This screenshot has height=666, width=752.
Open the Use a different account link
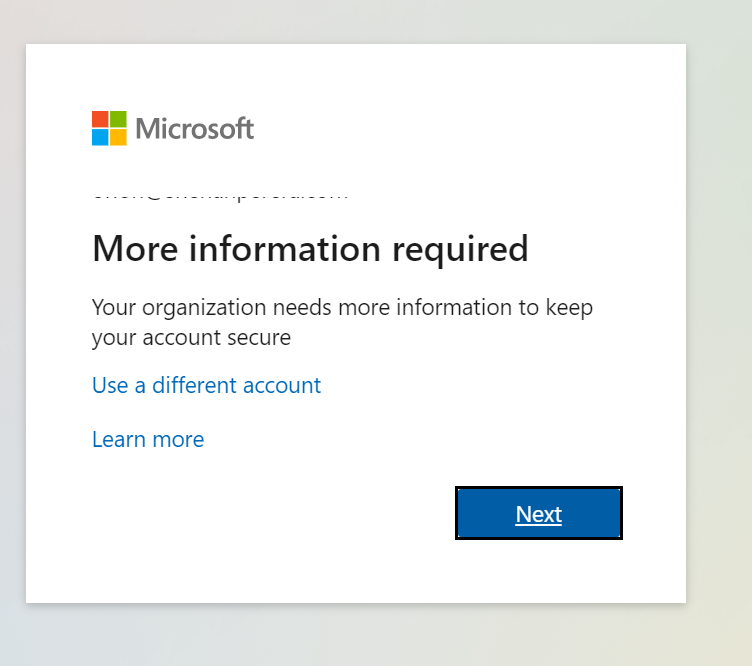point(206,385)
